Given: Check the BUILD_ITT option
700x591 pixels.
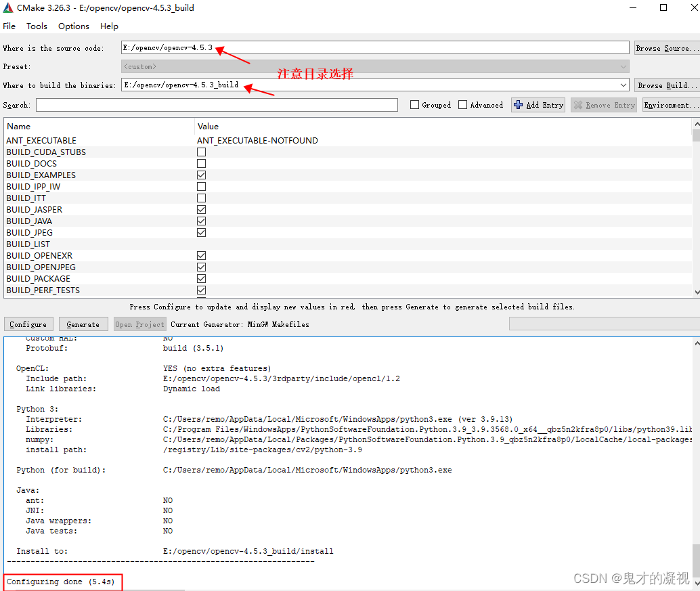Looking at the screenshot, I should coord(201,198).
